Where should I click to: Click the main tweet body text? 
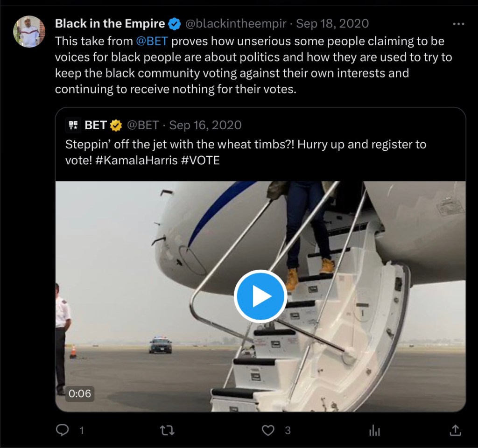250,65
